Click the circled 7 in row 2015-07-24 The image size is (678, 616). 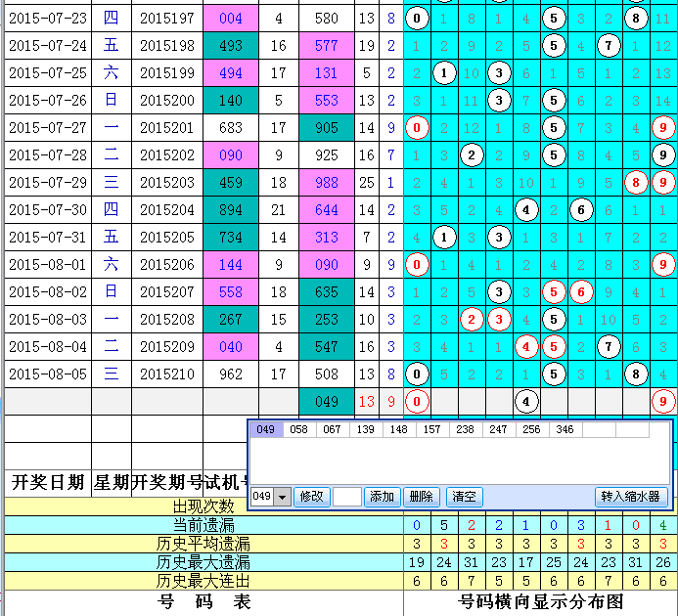pos(609,46)
